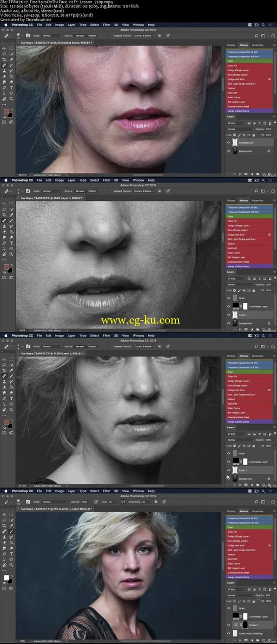Select the Healing Brush tool in the 66.7% frame toolbar

coord(4,65)
